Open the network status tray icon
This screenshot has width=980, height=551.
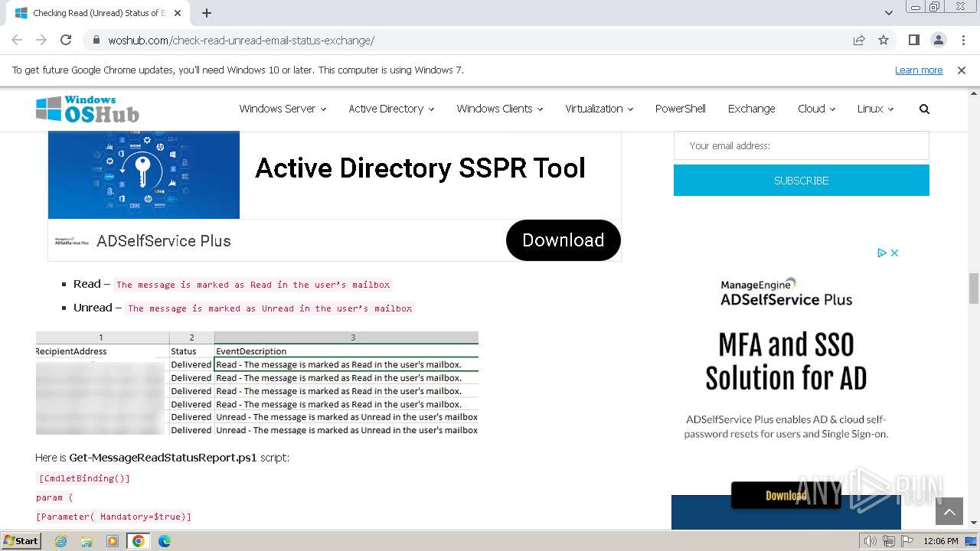pyautogui.click(x=889, y=541)
